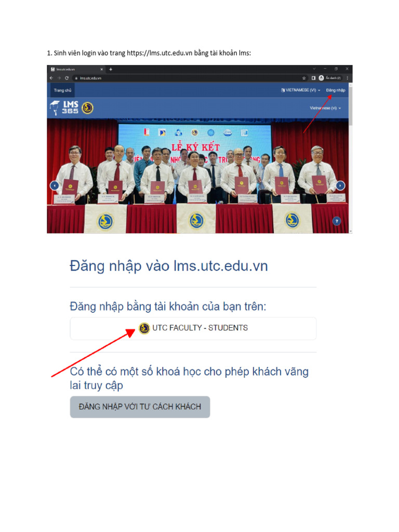
Task: Open the browser three-dot menu
Action: (348, 78)
